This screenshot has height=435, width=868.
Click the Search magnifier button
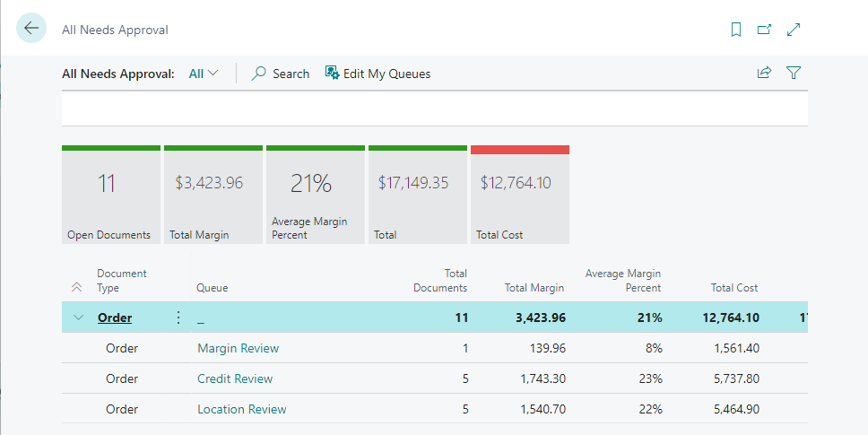pyautogui.click(x=281, y=74)
